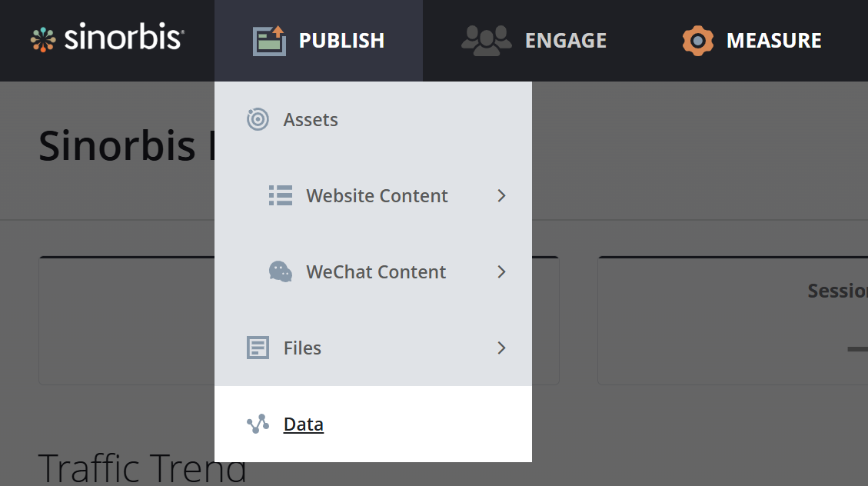
Task: Expand the WeChat Content submenu arrow
Action: pyautogui.click(x=501, y=271)
